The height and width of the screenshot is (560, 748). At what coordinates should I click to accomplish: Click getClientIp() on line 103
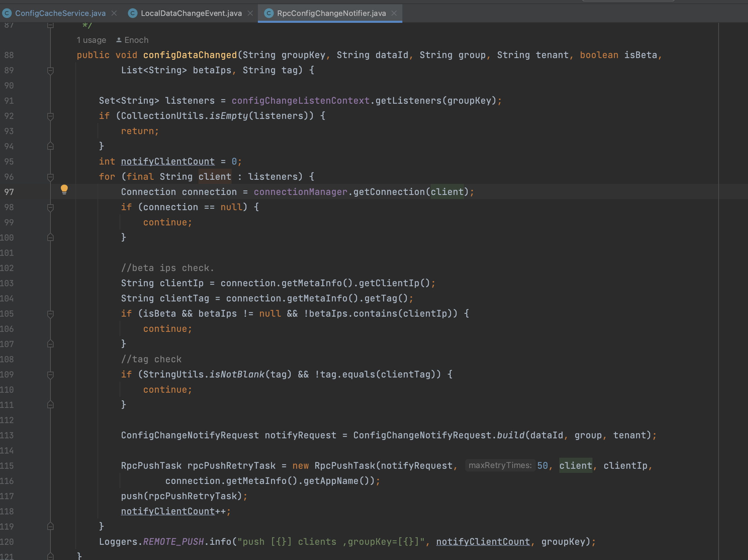(x=394, y=283)
